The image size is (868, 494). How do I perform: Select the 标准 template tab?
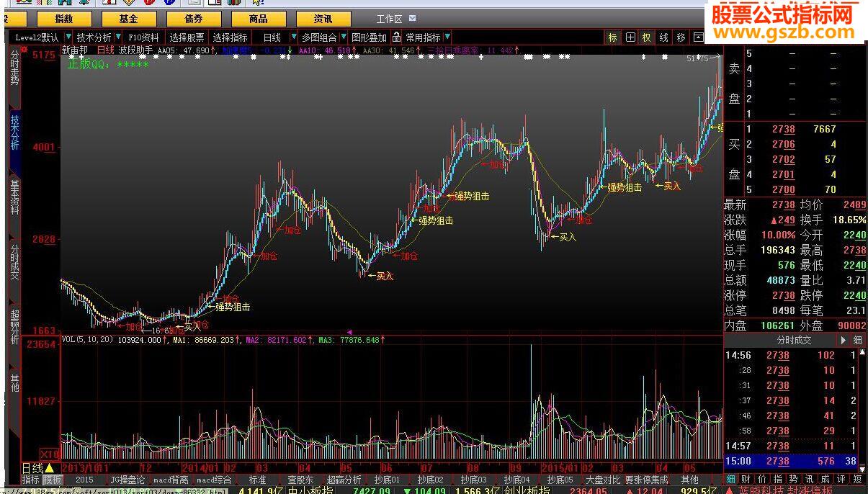click(x=257, y=480)
